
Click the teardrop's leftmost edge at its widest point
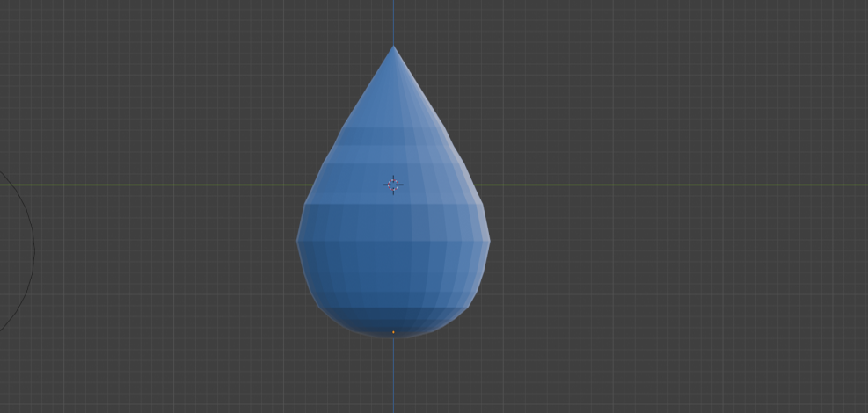[x=299, y=239]
